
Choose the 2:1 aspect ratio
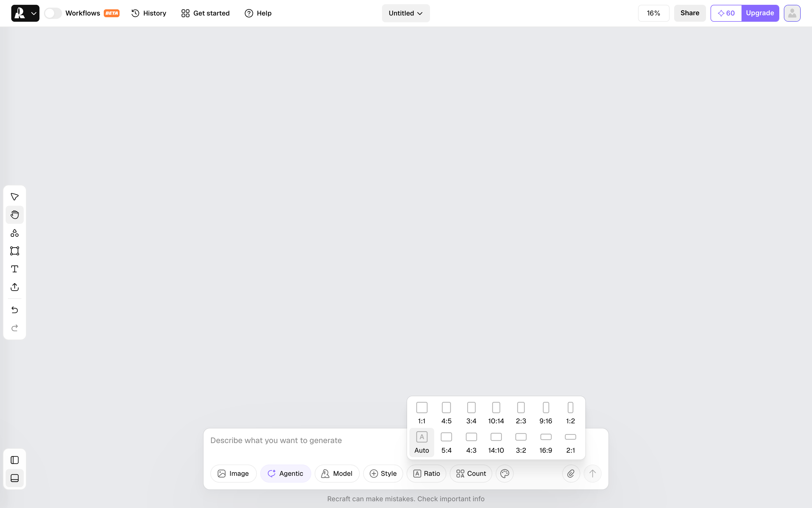point(570,442)
